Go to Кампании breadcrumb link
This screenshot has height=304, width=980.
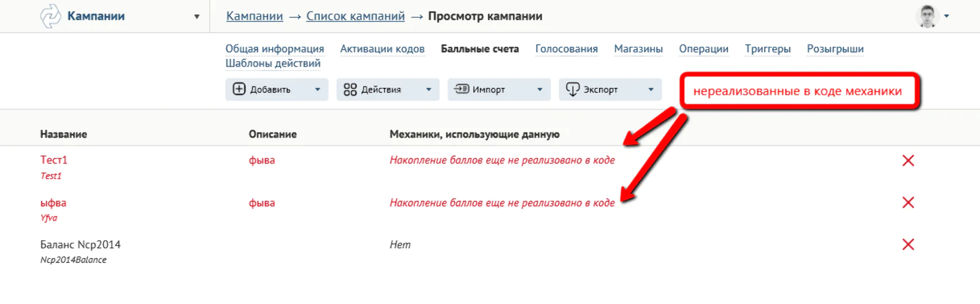pos(255,16)
